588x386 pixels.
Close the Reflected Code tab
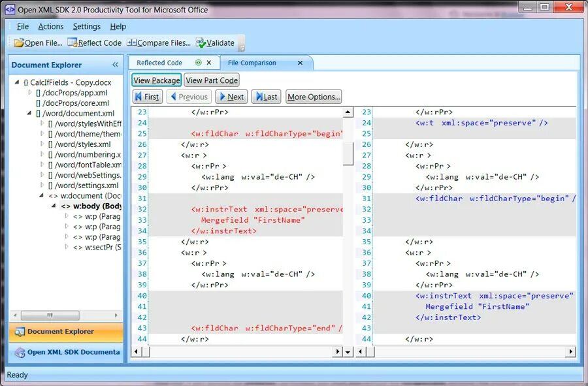click(209, 63)
